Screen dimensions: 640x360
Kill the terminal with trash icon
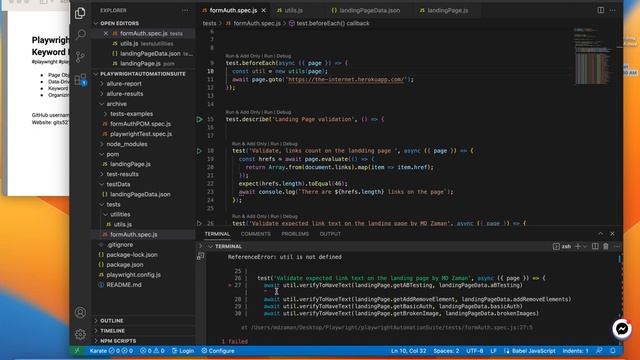tap(606, 247)
